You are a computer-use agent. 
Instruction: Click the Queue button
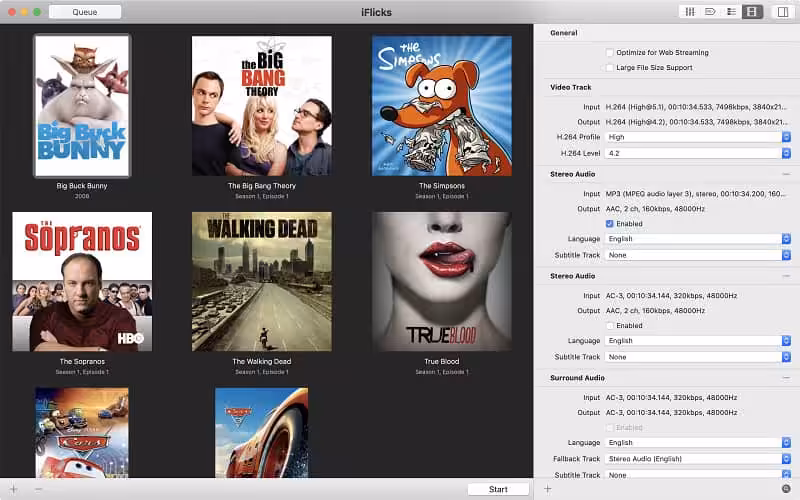pyautogui.click(x=85, y=12)
